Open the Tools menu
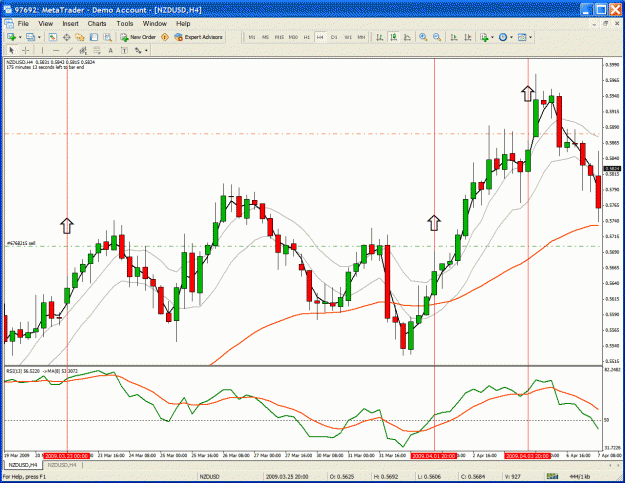This screenshot has height=483, width=625. click(125, 24)
